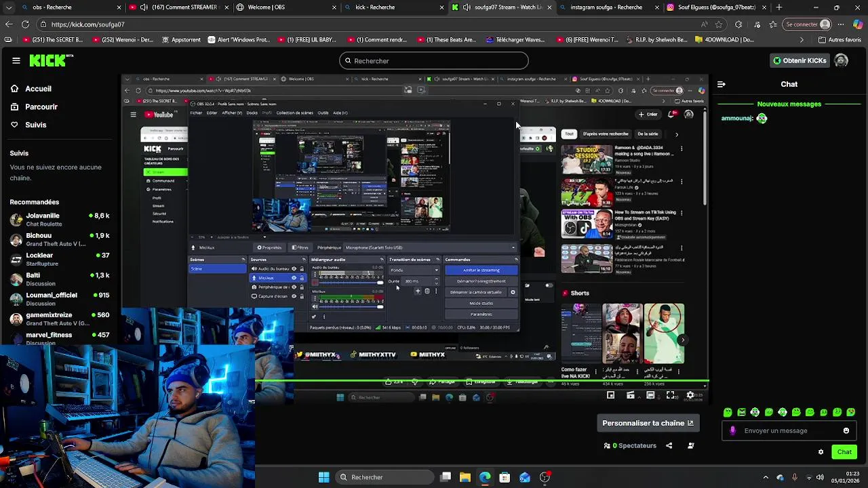Open a new browser tab
Image resolution: width=868 pixels, height=488 pixels.
coord(778,7)
